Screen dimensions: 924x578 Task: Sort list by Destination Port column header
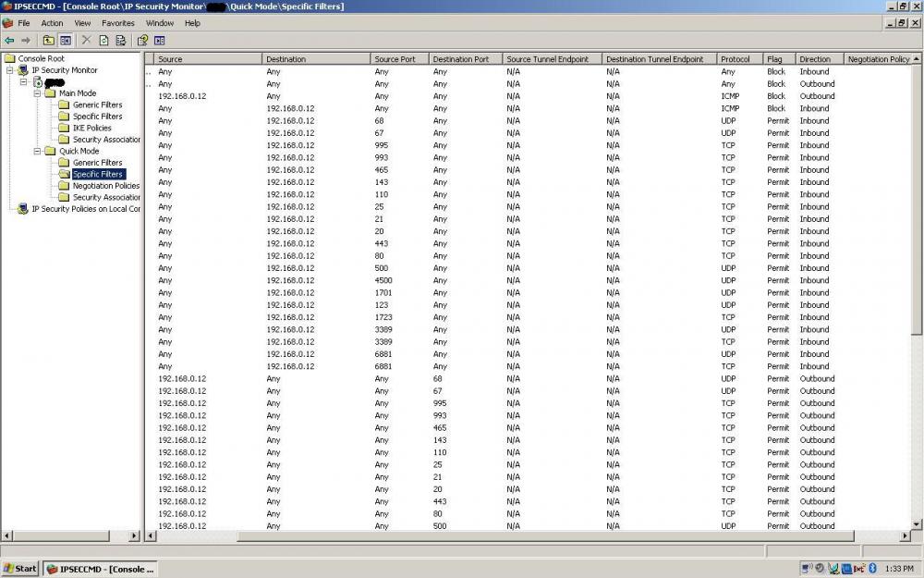465,59
